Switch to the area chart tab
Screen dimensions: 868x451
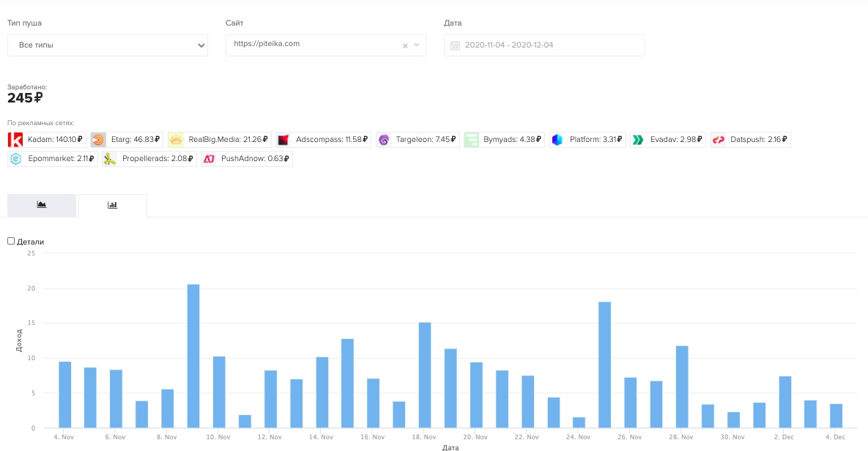42,205
